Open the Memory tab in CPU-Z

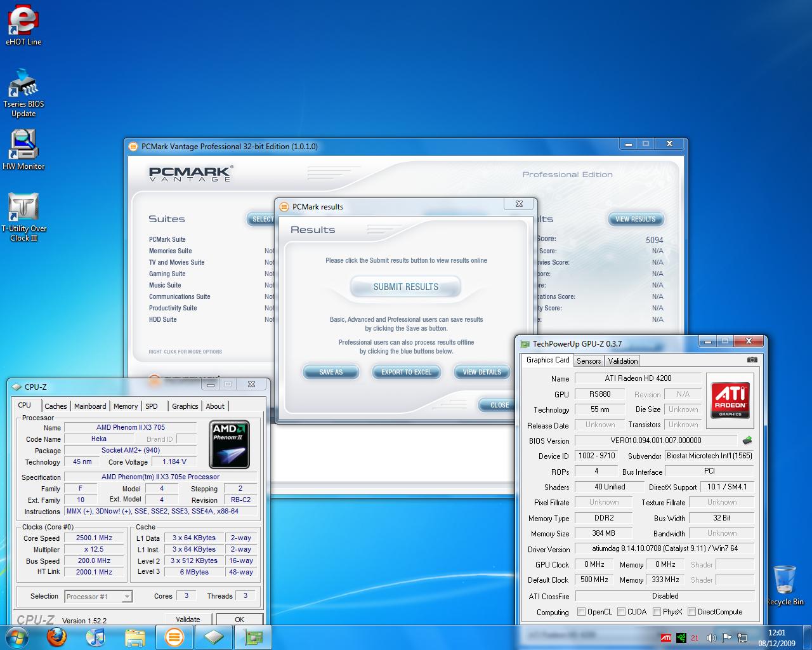click(x=126, y=406)
